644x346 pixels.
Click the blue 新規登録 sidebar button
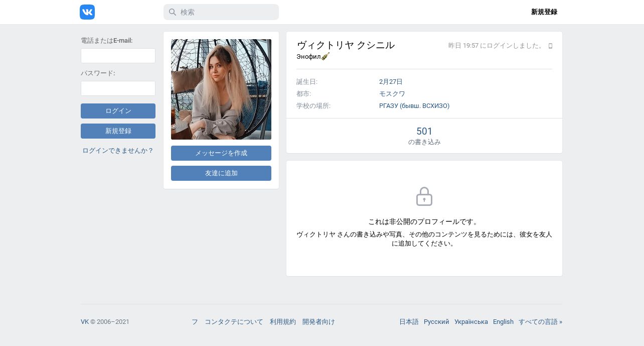118,131
